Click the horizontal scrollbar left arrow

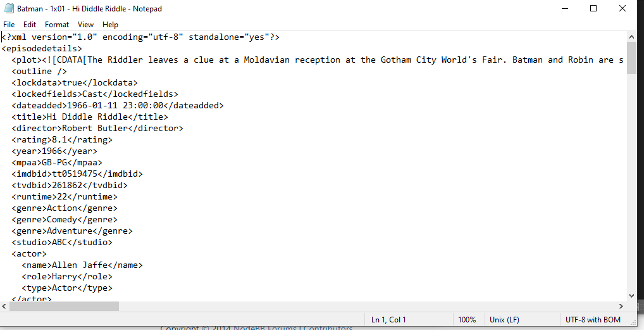[4, 306]
